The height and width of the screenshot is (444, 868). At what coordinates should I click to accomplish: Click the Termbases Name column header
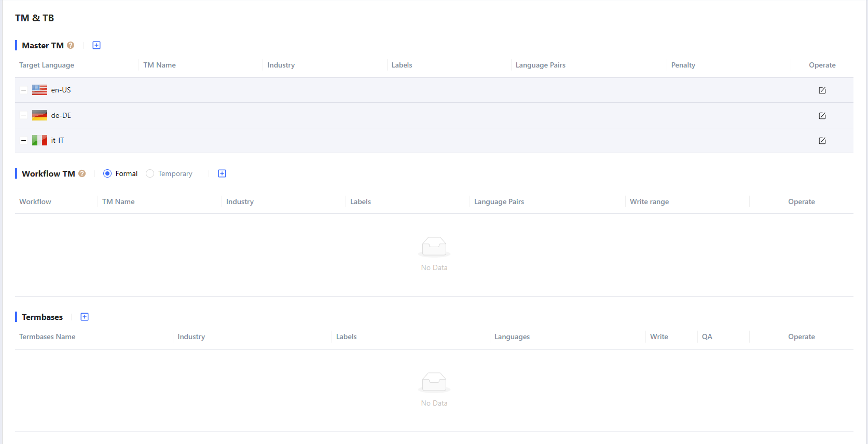(x=47, y=337)
